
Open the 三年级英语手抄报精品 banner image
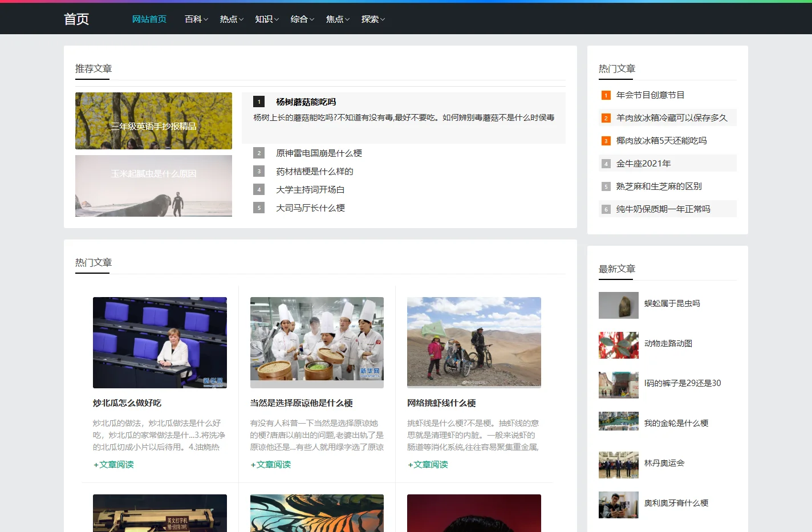click(x=153, y=121)
